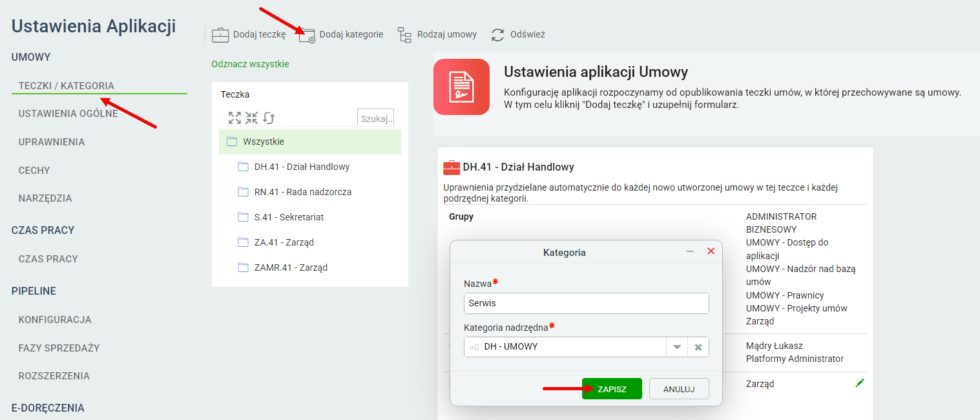Save the category with ZAPISZ button
This screenshot has height=420, width=980.
pos(612,389)
